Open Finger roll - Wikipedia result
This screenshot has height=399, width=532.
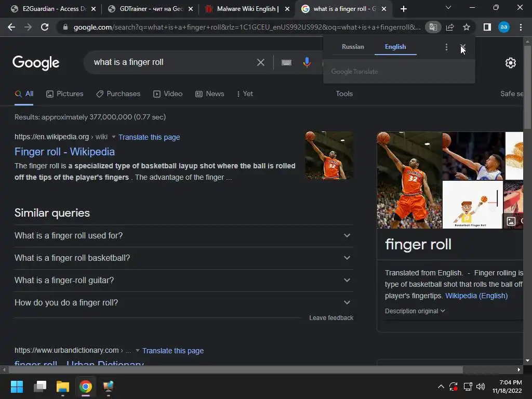pos(64,152)
